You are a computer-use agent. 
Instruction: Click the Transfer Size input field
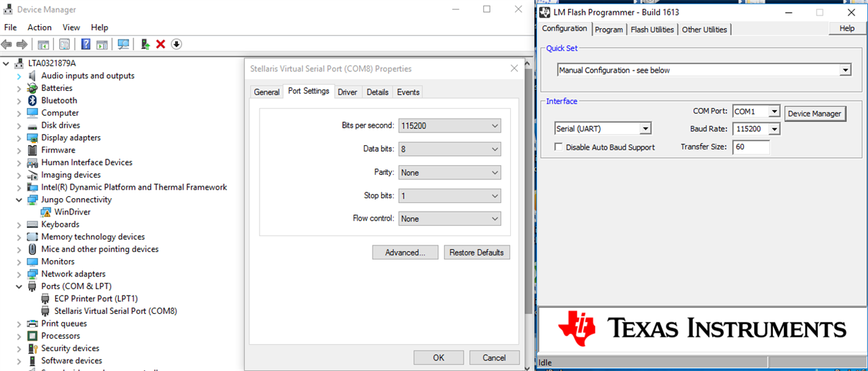click(751, 147)
